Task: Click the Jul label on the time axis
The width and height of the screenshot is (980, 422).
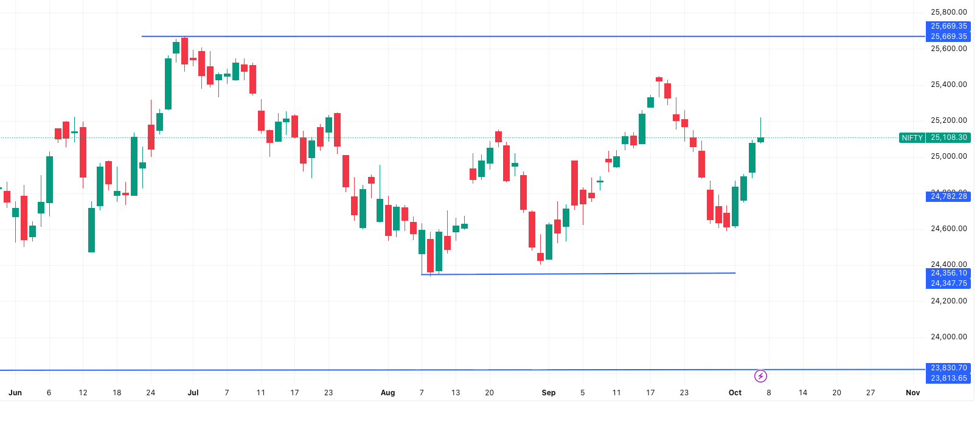Action: [x=193, y=393]
